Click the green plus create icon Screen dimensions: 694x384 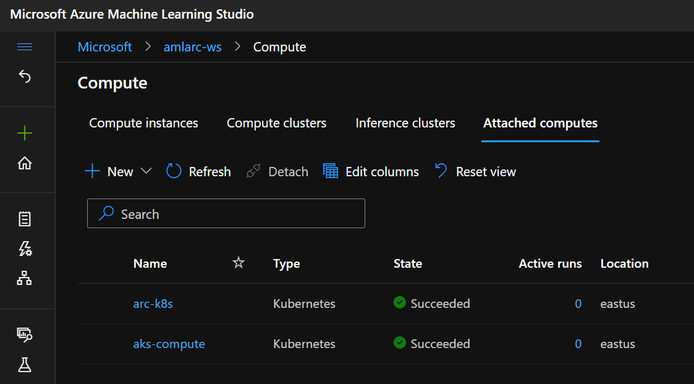pyautogui.click(x=24, y=133)
